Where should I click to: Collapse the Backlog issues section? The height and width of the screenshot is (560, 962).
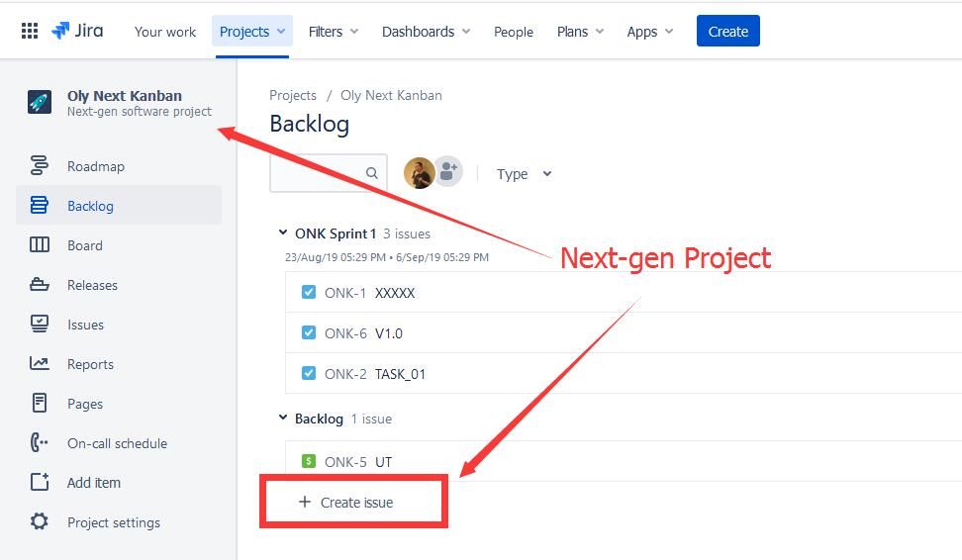coord(283,418)
